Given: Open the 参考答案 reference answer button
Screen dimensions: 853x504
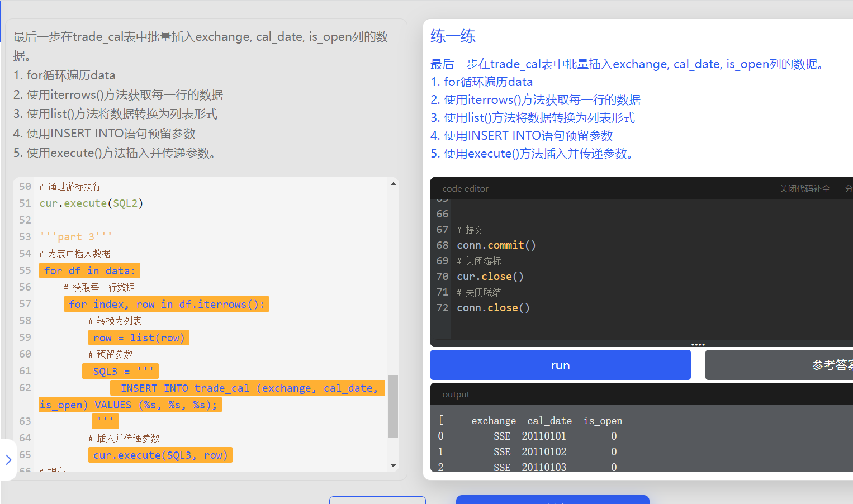Looking at the screenshot, I should (779, 365).
